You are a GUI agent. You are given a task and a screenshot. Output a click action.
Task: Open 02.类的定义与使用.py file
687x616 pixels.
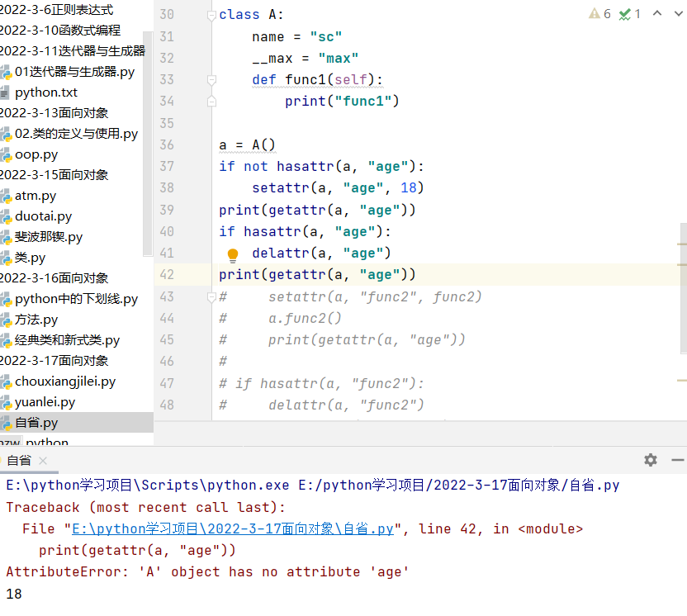click(76, 134)
